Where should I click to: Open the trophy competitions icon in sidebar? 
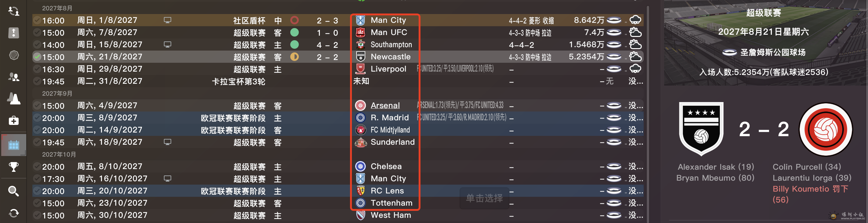[x=13, y=167]
